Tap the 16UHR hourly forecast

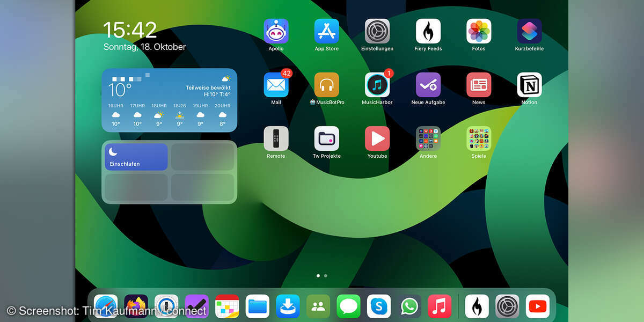tap(116, 115)
